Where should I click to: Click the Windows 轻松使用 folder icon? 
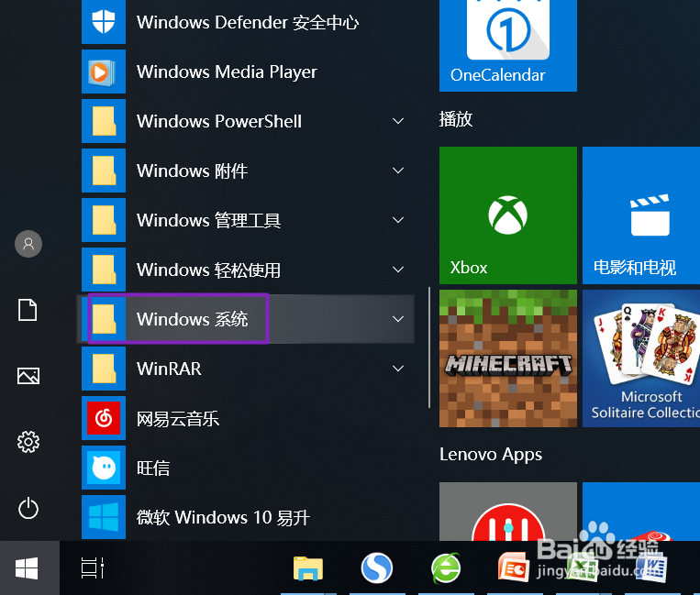104,270
